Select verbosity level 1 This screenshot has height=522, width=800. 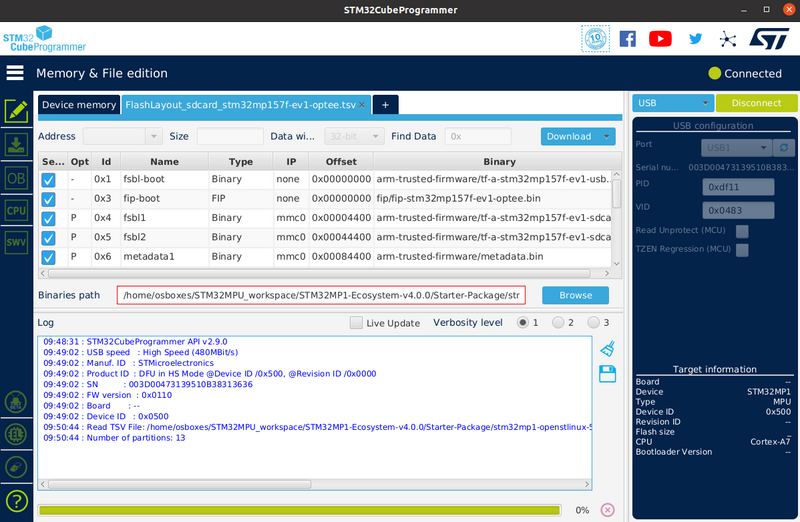pyautogui.click(x=522, y=322)
